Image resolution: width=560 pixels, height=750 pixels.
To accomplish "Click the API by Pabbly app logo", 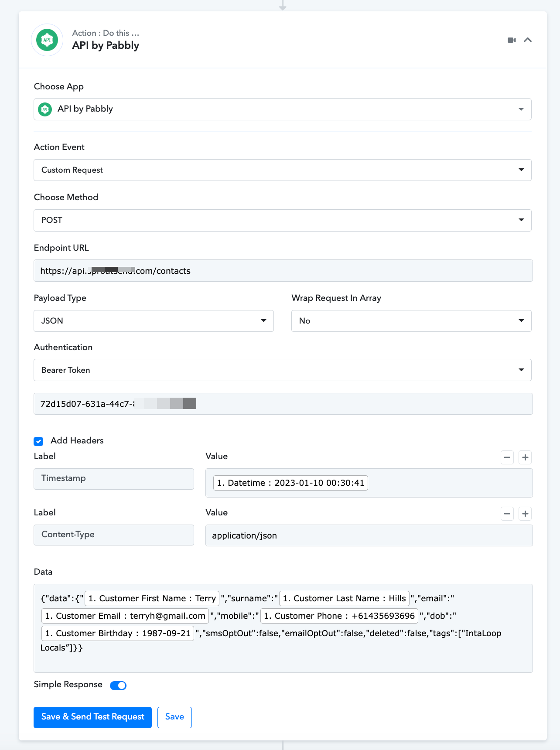I will tap(47, 40).
